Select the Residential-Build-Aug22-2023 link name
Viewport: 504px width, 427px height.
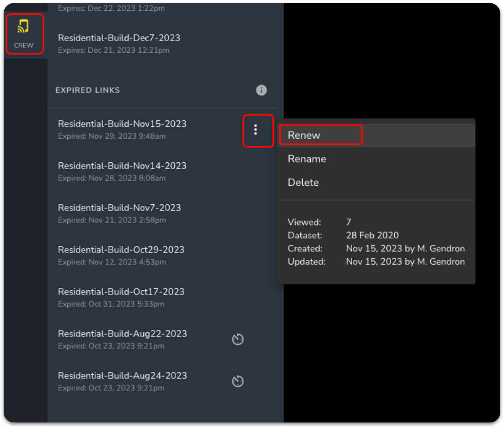(x=122, y=334)
